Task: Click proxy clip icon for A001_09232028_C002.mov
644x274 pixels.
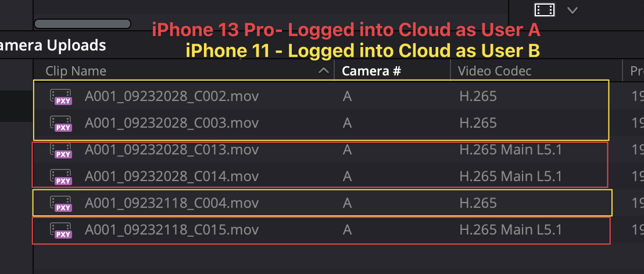Action: click(x=61, y=98)
